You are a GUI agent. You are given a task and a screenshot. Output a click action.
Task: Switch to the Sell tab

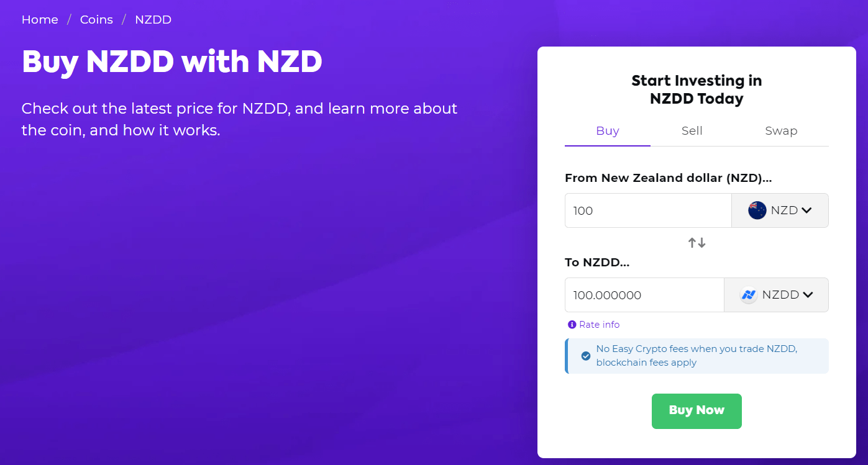[692, 131]
